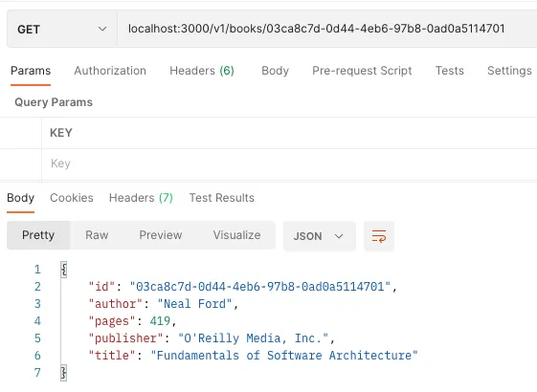This screenshot has width=537, height=392.
Task: Collapse the JSON object at line 1
Action: 64,270
